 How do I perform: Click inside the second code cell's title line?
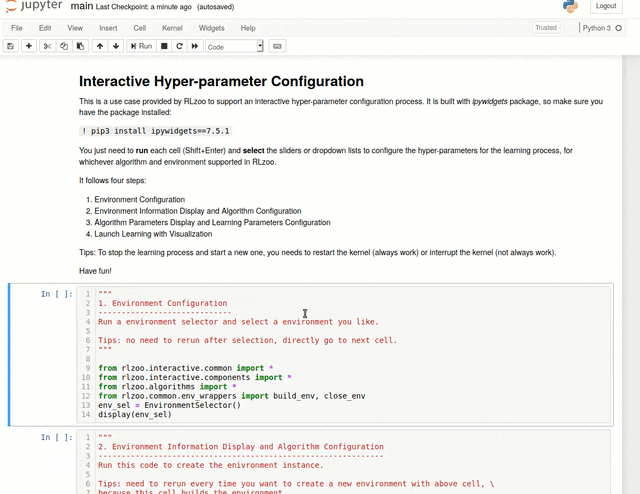(x=241, y=447)
